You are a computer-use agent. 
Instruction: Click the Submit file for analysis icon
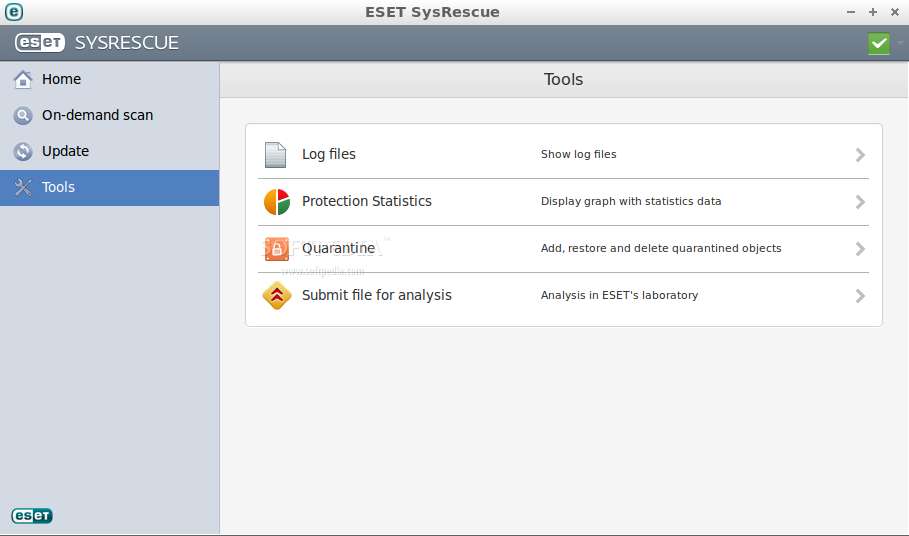coord(277,296)
